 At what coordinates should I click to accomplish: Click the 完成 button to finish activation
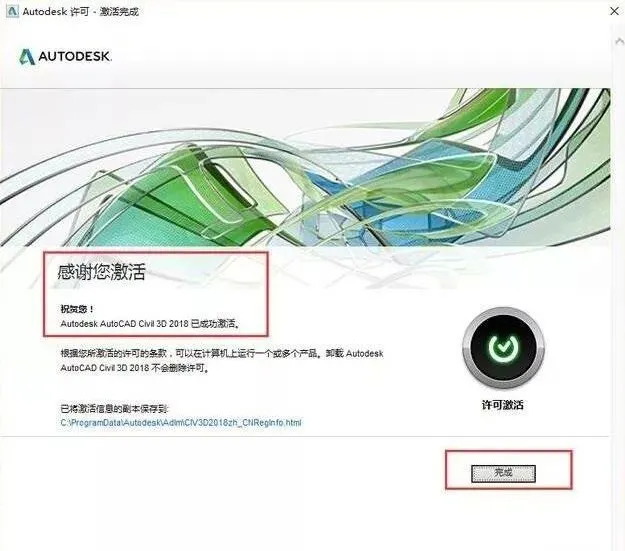[x=503, y=473]
